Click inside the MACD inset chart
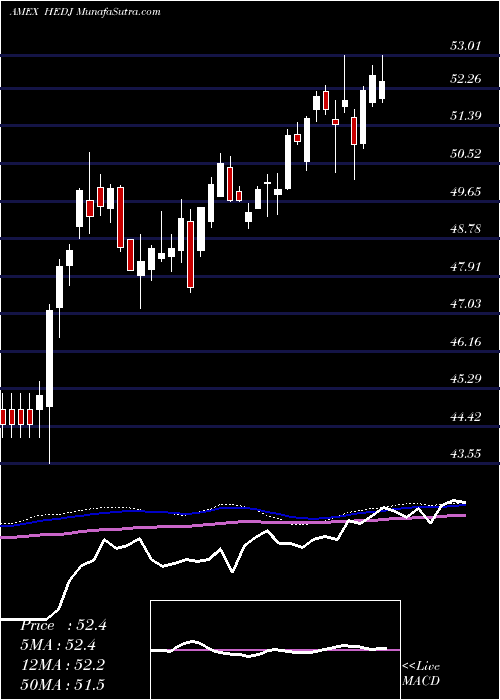500x700 pixels. 275,650
